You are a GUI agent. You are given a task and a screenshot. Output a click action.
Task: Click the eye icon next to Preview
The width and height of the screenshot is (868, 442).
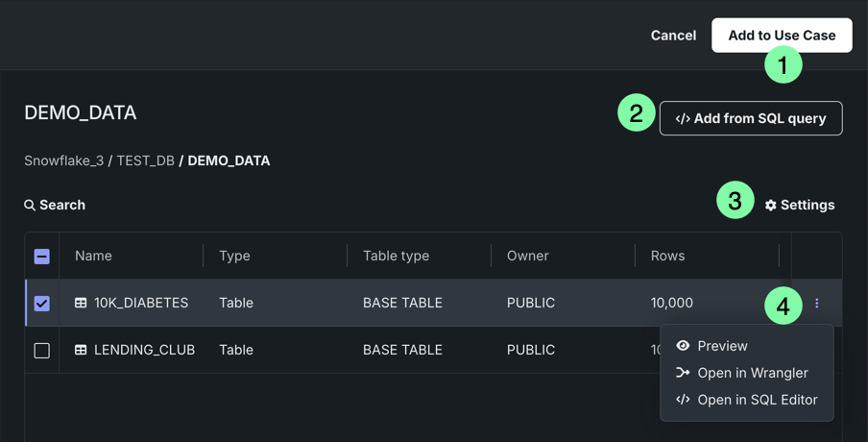pos(683,346)
